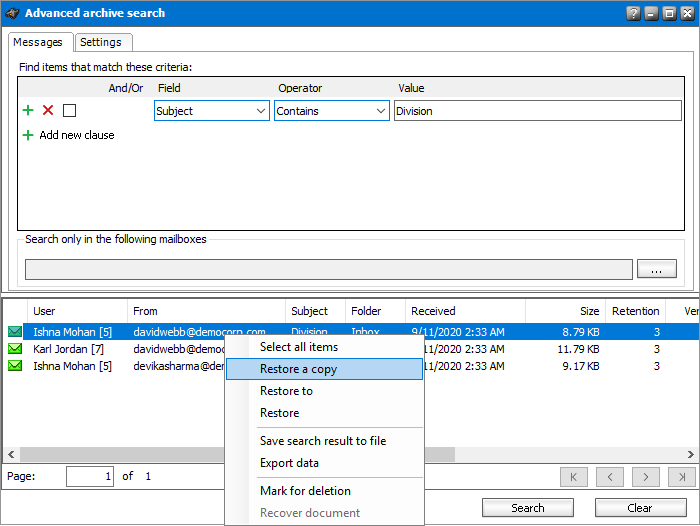Click the Value field containing Division

click(537, 111)
